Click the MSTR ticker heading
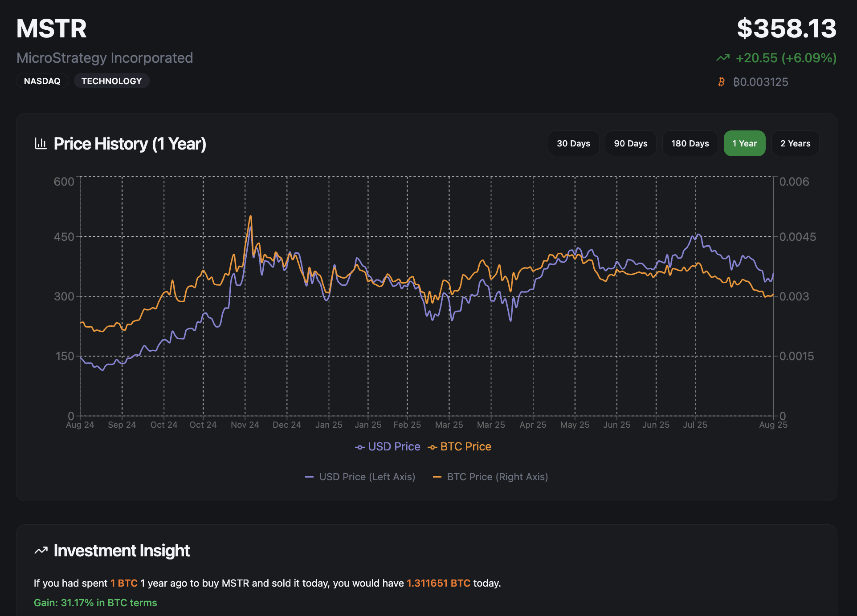Screen dimensions: 857x616 click(52, 28)
